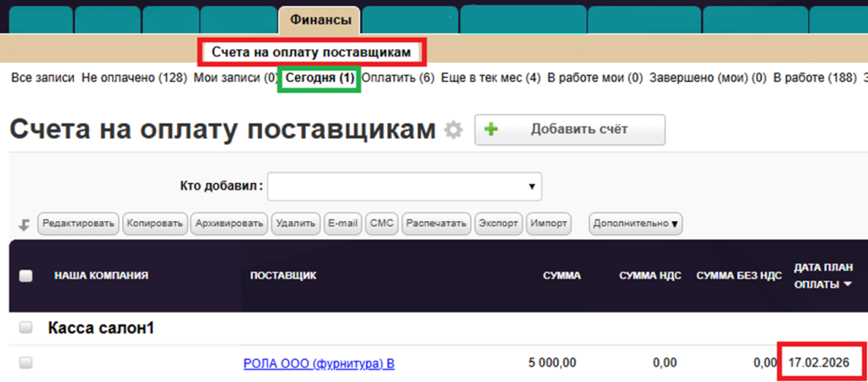Click the gear settings icon beside page title
Viewport: 868px width, 382px height.
click(x=454, y=130)
